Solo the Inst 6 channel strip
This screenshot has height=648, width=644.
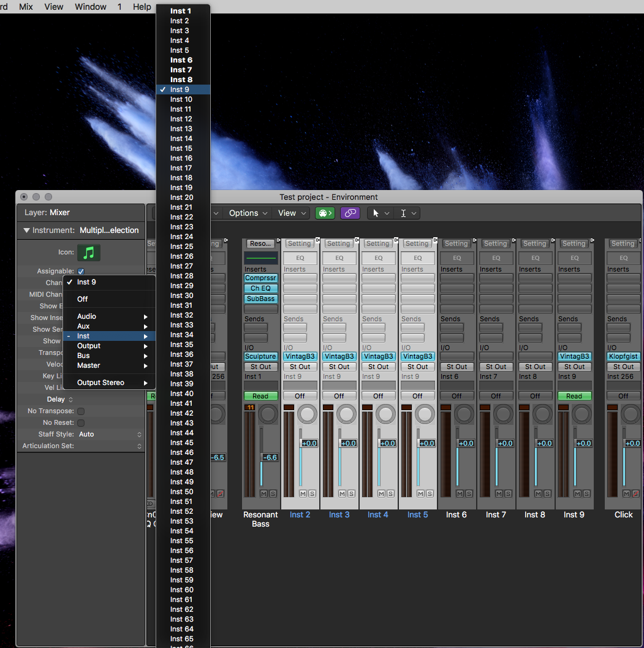(x=469, y=494)
